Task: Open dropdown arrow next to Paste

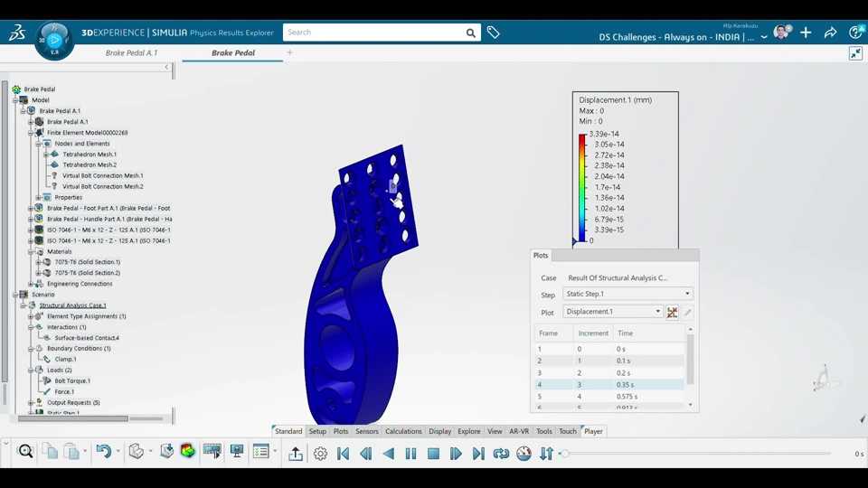Action: click(85, 452)
